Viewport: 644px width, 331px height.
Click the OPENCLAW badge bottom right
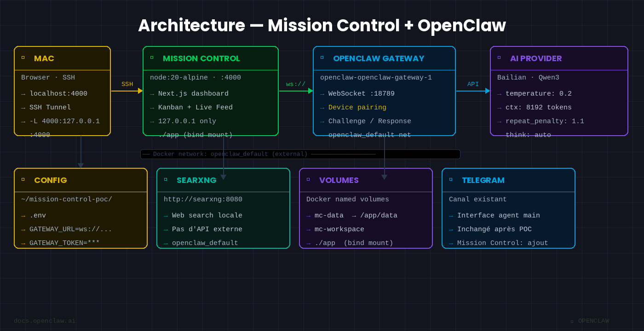tap(590, 320)
